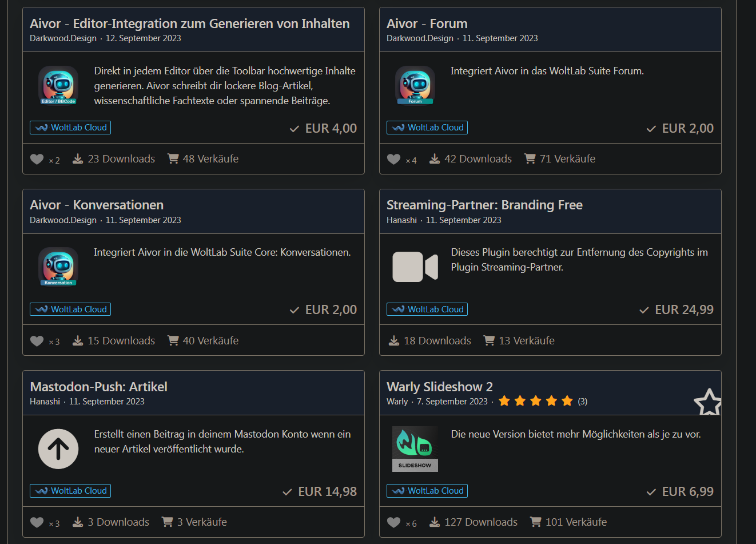Image resolution: width=756 pixels, height=544 pixels.
Task: Visit the Hanashi author link under Streaming-Partner
Action: point(401,220)
